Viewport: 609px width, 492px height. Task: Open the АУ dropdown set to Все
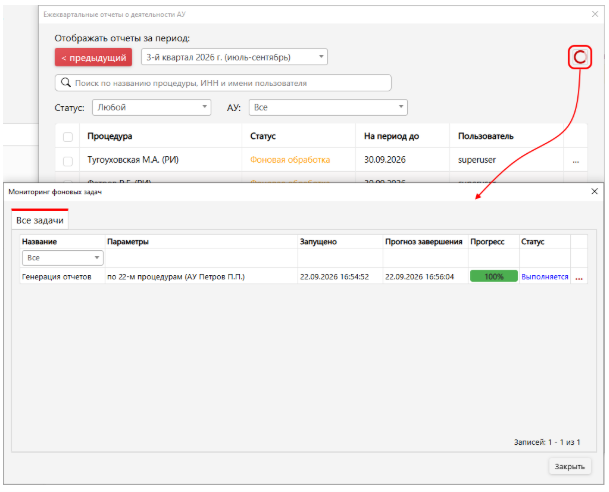pos(328,108)
